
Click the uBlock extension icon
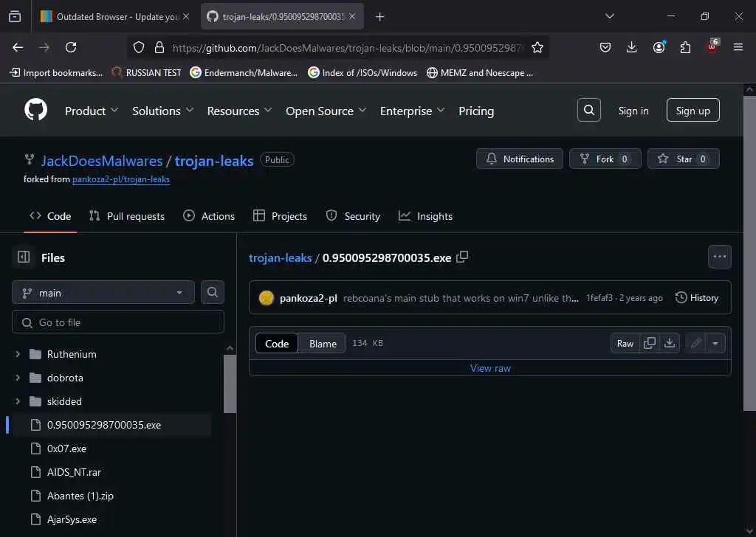[712, 46]
